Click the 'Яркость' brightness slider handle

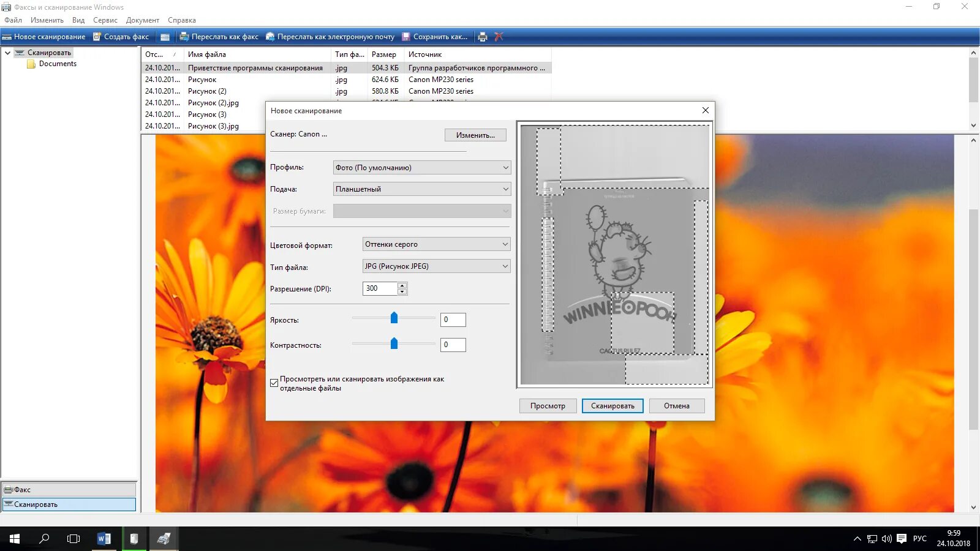394,318
